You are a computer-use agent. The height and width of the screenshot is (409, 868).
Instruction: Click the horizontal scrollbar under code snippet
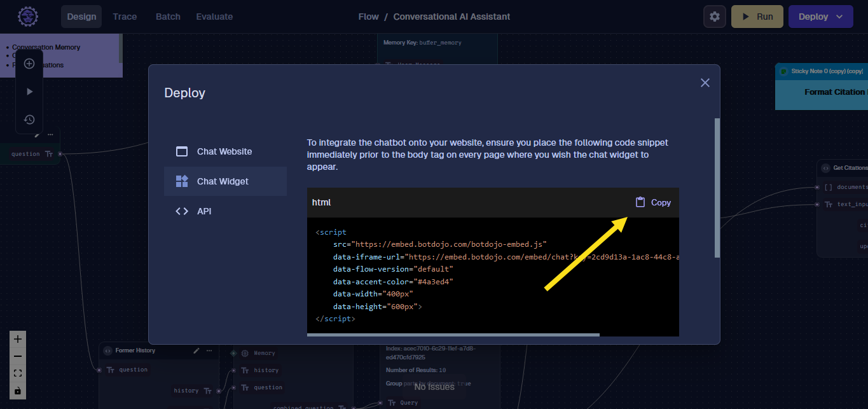pos(453,335)
